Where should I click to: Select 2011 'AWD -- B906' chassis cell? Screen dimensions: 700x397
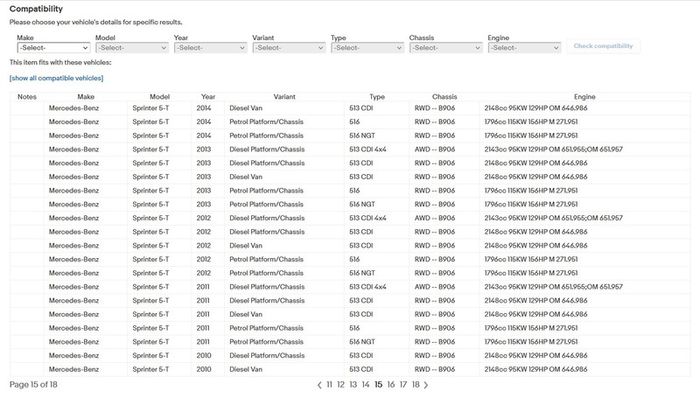click(435, 287)
